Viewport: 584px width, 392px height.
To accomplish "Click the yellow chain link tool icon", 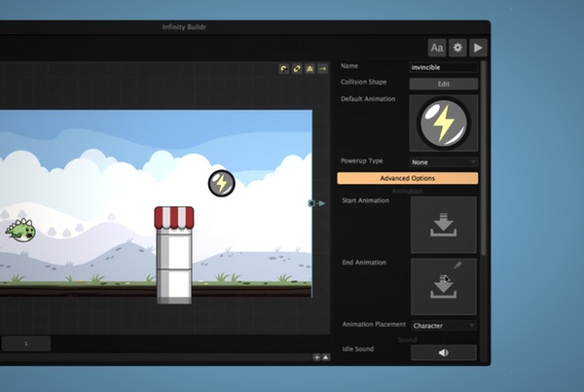I will tap(297, 69).
